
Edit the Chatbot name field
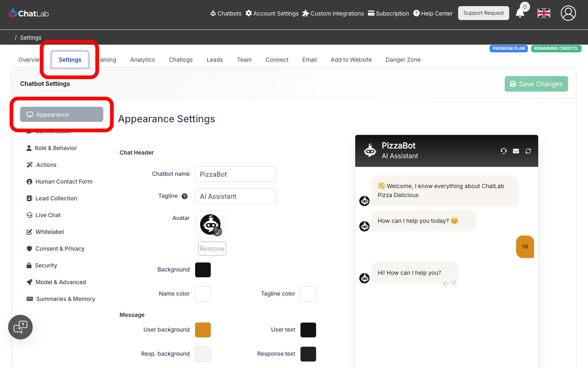point(235,174)
